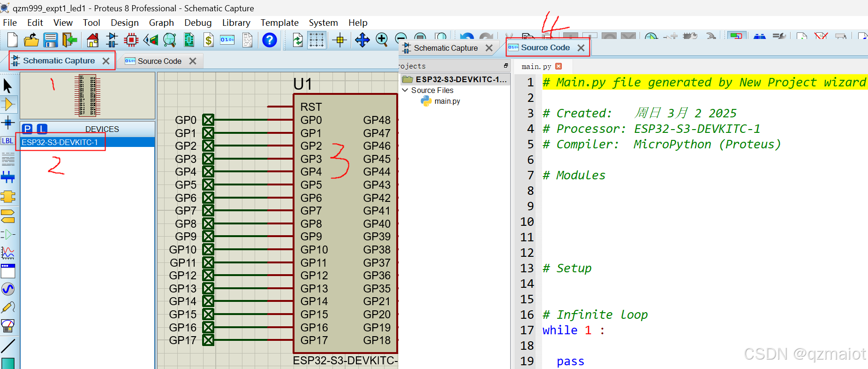Select the Graph Mode tool

tap(8, 253)
